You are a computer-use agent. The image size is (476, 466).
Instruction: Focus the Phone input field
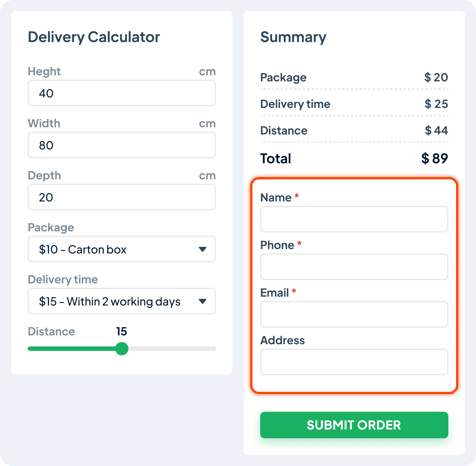[x=354, y=267]
